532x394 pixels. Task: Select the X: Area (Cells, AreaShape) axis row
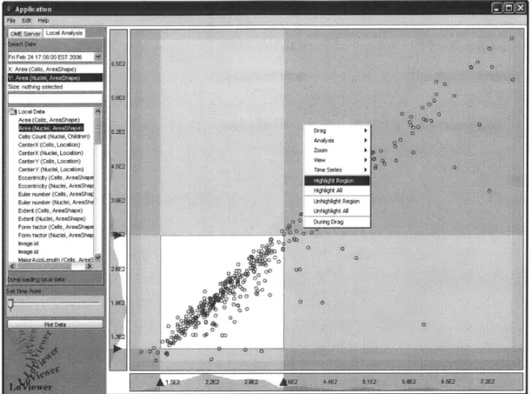tap(56, 70)
